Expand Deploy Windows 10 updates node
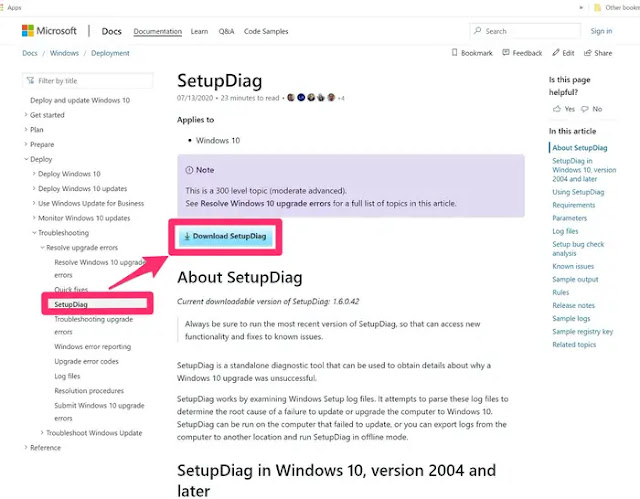The image size is (640, 499). [x=34, y=188]
